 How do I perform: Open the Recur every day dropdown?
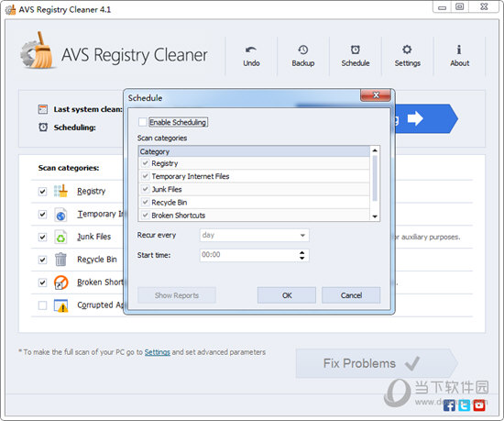pyautogui.click(x=254, y=235)
